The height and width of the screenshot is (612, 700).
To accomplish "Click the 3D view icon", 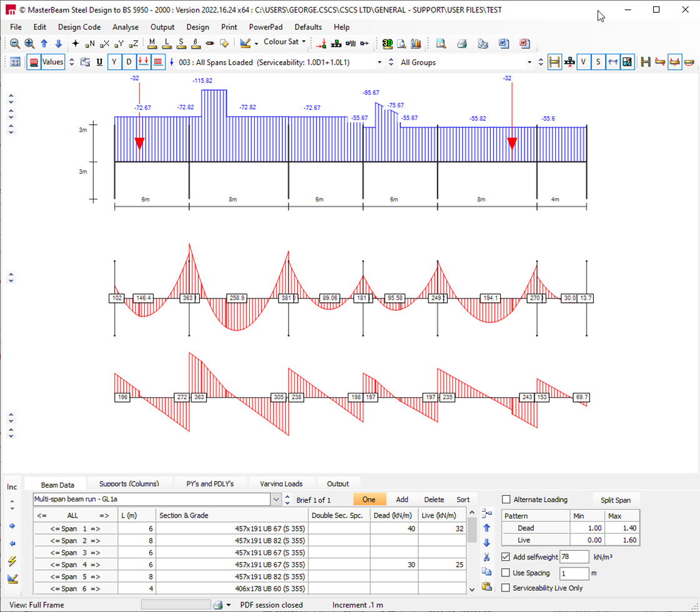I will pos(388,43).
